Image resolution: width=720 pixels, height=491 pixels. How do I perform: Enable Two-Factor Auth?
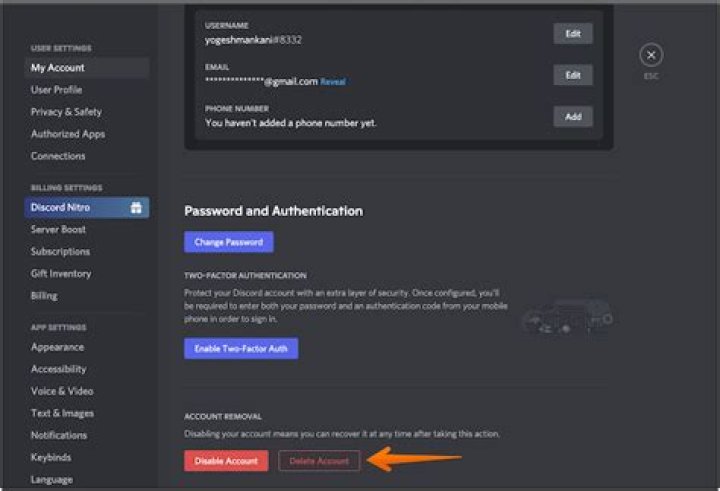click(x=241, y=349)
